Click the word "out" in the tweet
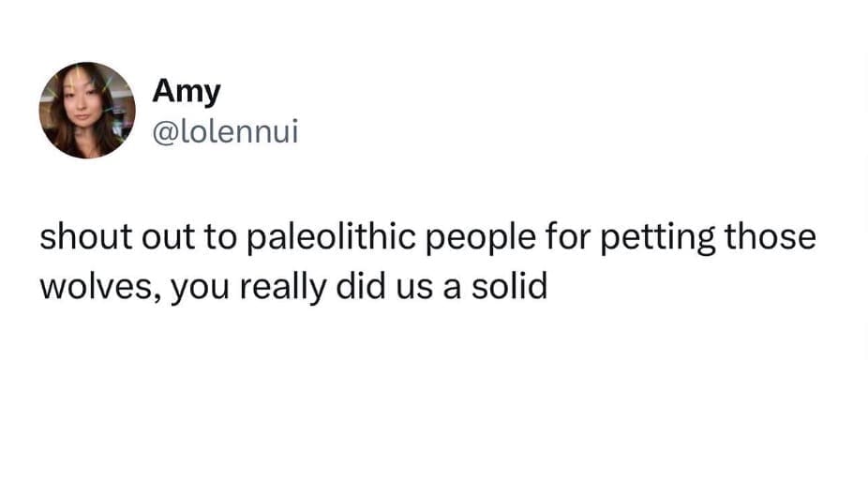868x497 pixels. tap(163, 238)
